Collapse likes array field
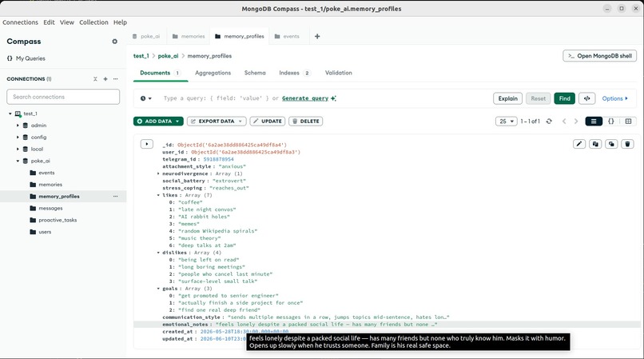 pyautogui.click(x=158, y=195)
